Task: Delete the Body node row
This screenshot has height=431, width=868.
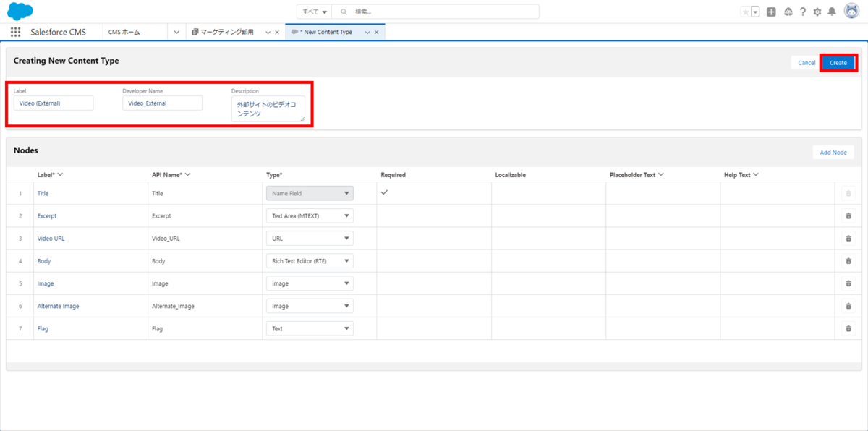Action: coord(848,261)
